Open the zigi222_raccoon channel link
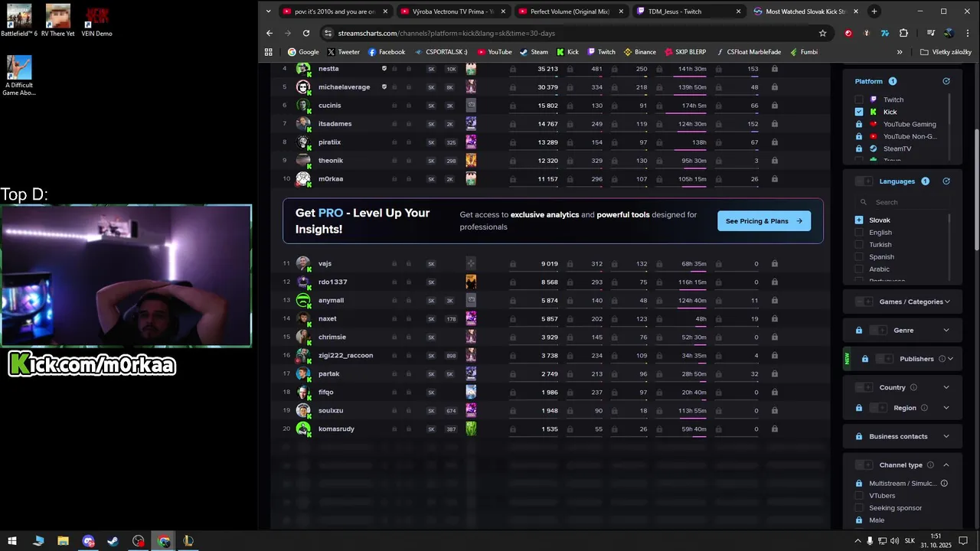This screenshot has height=551, width=980. (345, 355)
